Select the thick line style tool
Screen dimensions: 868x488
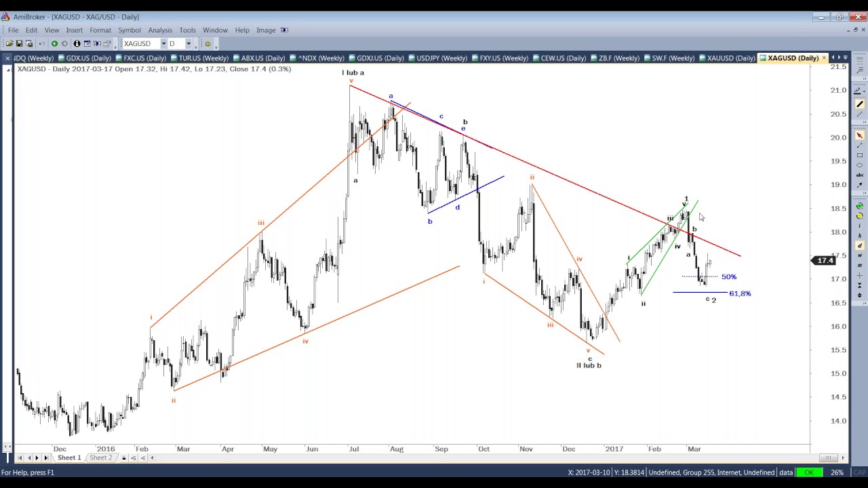[x=859, y=104]
